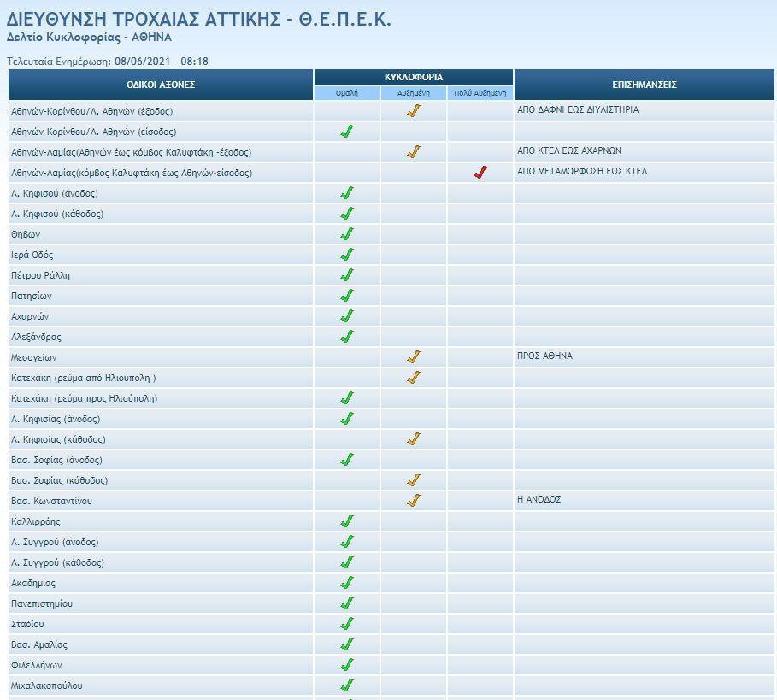This screenshot has height=700, width=777.
Task: Click orange checkmark for Κατεχάκη (ρεύμα από Ηλιούπολη)
Action: (x=414, y=378)
